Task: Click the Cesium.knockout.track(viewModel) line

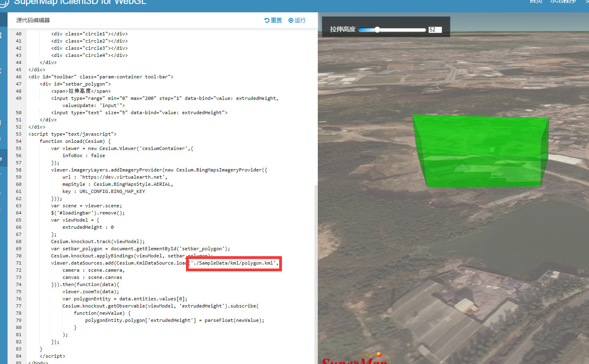Action: pyautogui.click(x=98, y=241)
